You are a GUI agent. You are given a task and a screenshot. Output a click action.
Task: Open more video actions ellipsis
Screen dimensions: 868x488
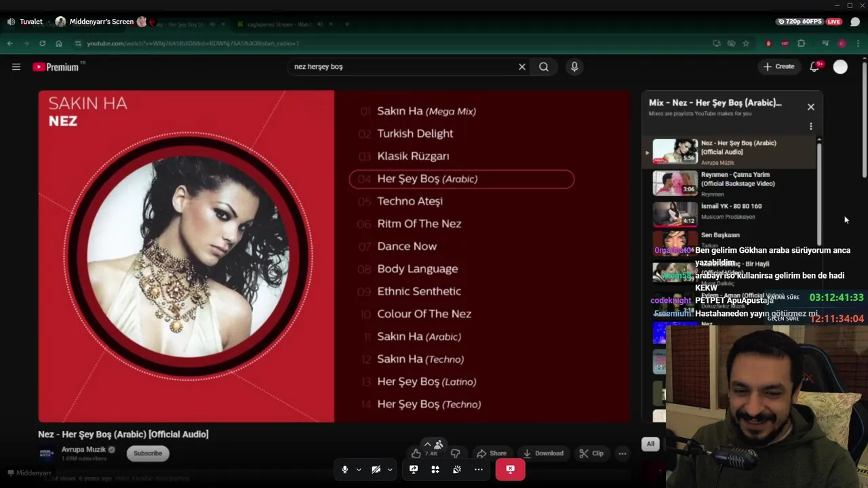(x=623, y=453)
